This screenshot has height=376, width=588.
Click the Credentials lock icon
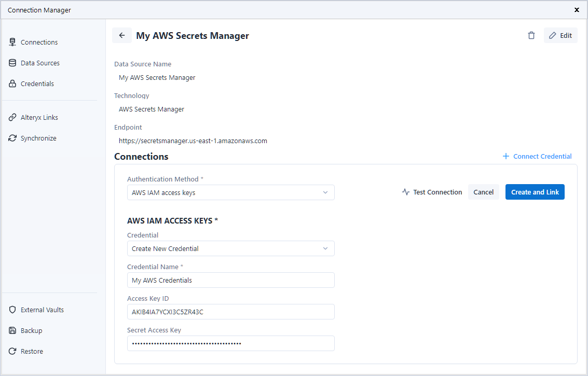(12, 84)
